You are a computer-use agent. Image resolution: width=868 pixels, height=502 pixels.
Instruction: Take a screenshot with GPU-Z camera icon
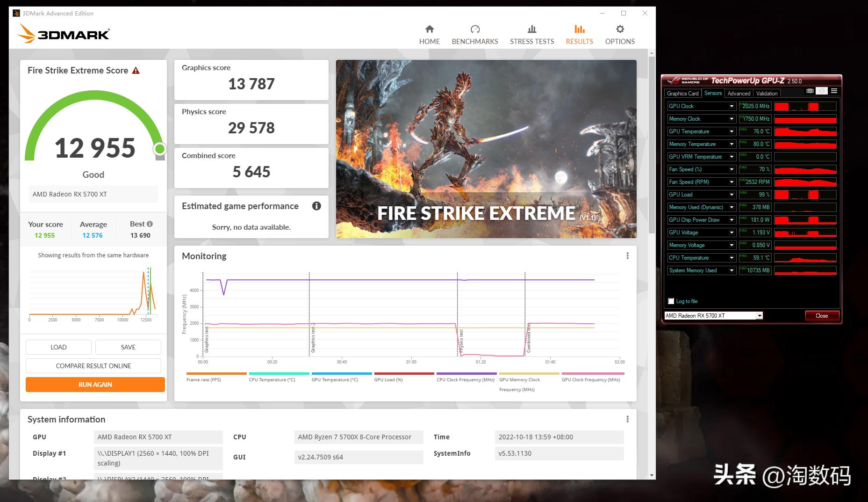(811, 91)
